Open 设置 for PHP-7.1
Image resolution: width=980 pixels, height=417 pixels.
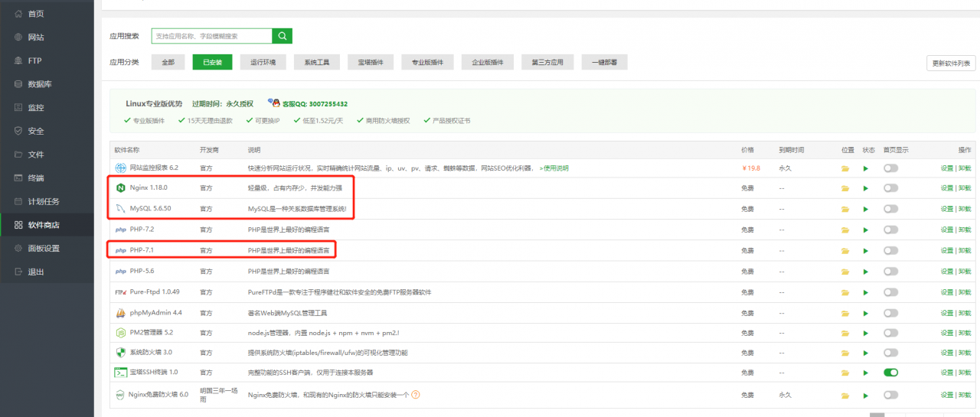(x=947, y=250)
